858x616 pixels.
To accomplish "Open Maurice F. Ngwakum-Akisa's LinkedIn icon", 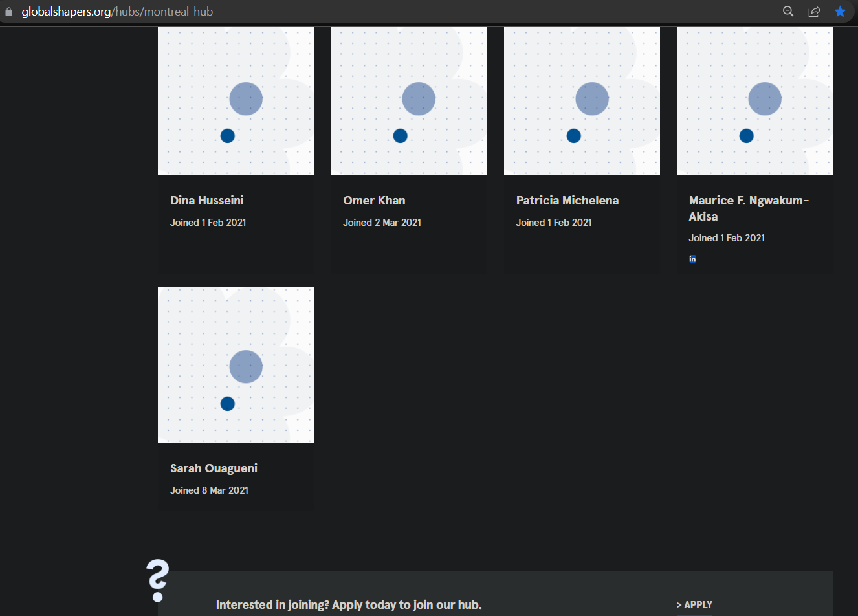I will click(x=692, y=259).
